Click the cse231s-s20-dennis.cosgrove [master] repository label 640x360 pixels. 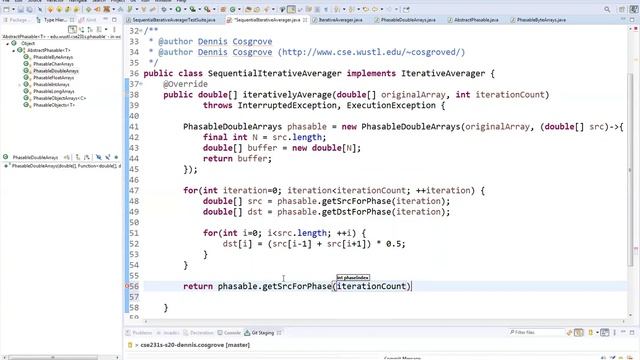(195, 345)
